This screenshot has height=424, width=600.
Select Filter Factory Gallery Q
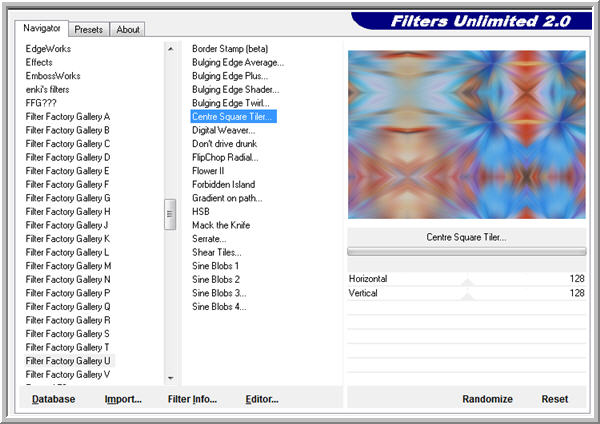[68, 307]
